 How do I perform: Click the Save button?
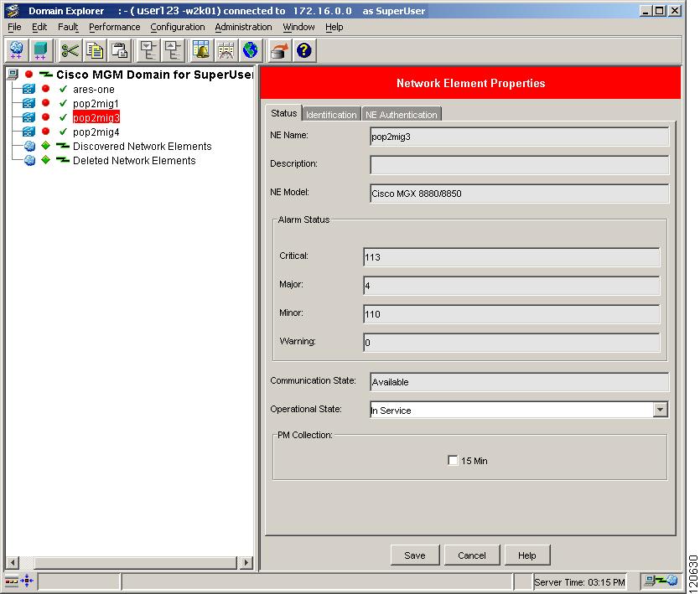coord(415,555)
